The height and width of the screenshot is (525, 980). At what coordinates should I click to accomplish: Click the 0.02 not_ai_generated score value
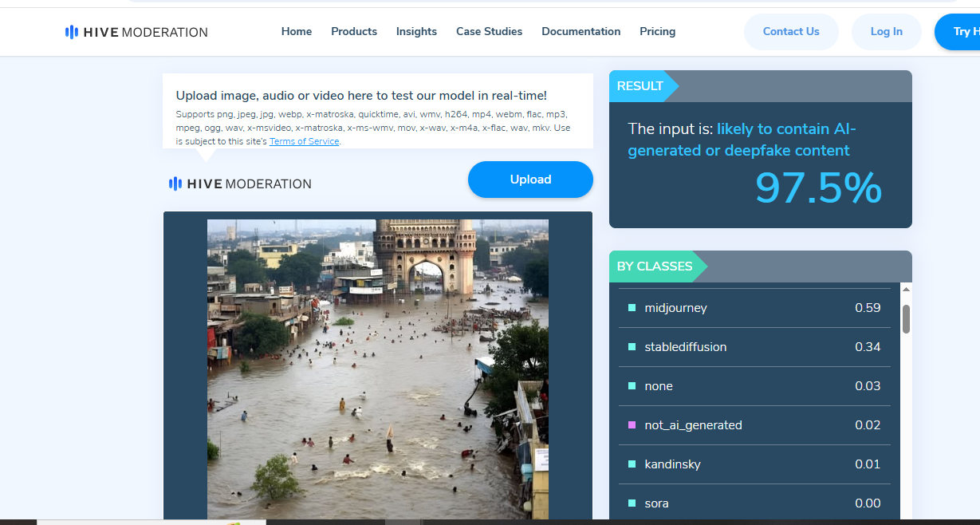868,425
